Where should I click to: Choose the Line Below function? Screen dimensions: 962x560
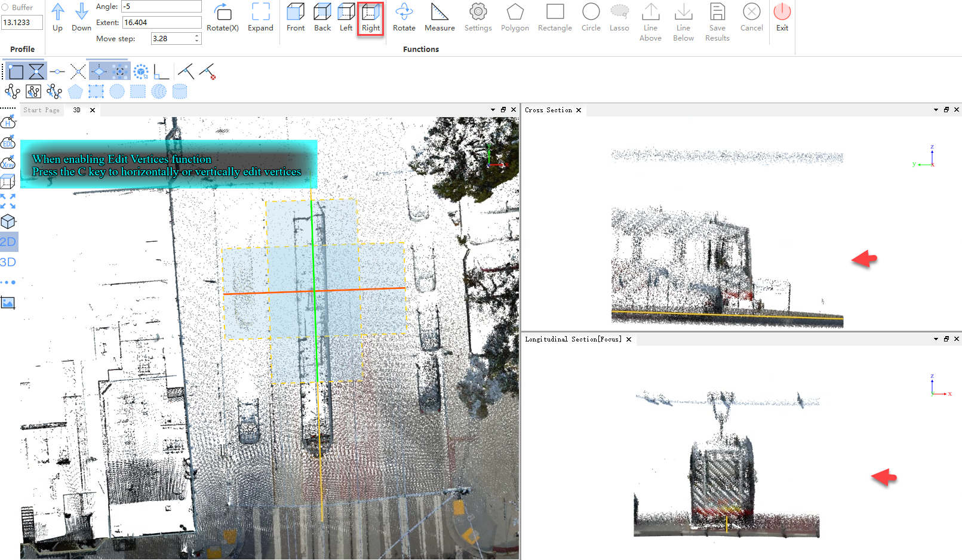pos(683,22)
